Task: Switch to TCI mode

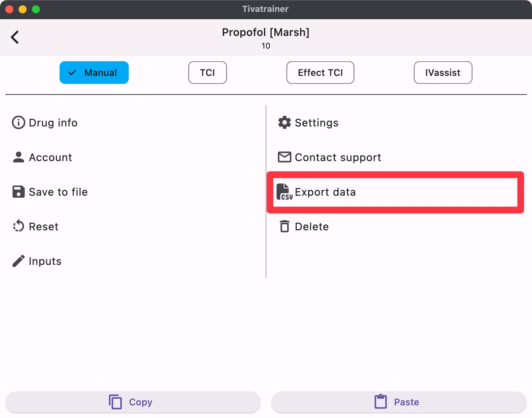Action: tap(207, 73)
